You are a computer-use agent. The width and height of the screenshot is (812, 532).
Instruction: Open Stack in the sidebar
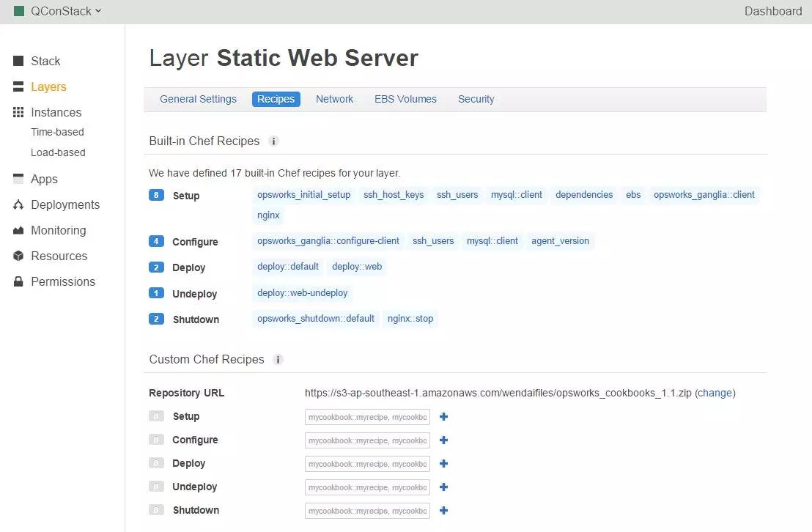[x=45, y=61]
